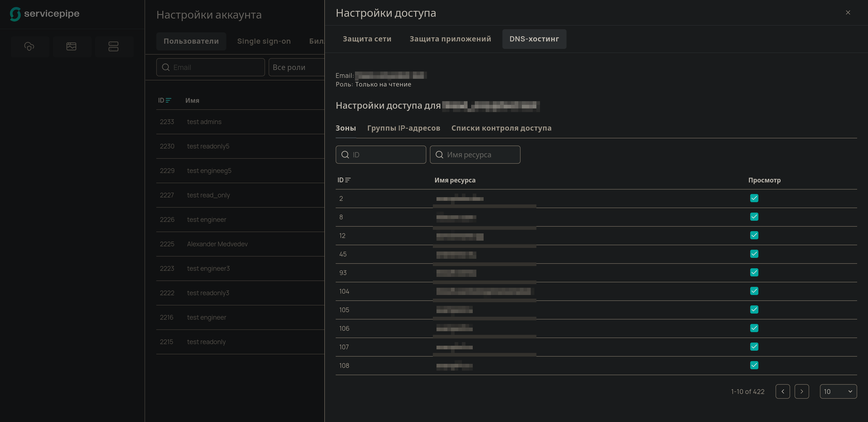This screenshot has height=422, width=868.
Task: Uncheck Просмотр for resource with ID 2
Action: pos(755,198)
